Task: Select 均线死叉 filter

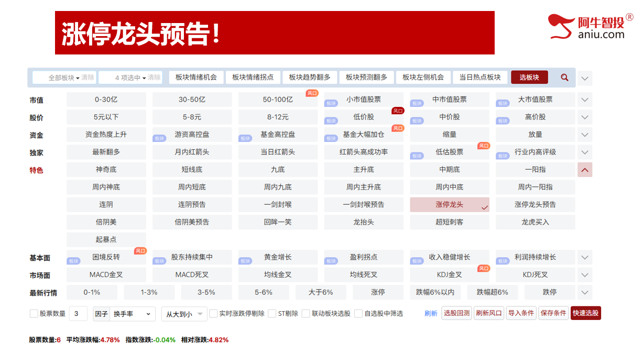Action: click(x=364, y=274)
